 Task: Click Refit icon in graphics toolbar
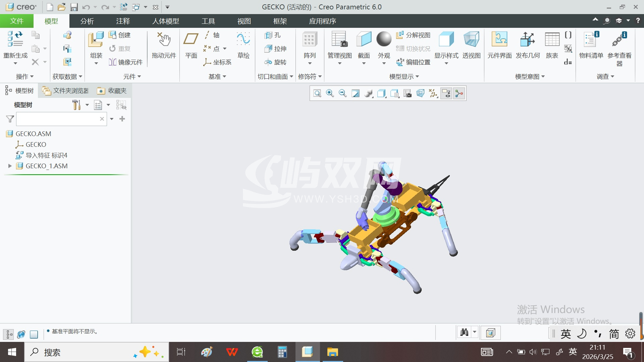(x=317, y=94)
